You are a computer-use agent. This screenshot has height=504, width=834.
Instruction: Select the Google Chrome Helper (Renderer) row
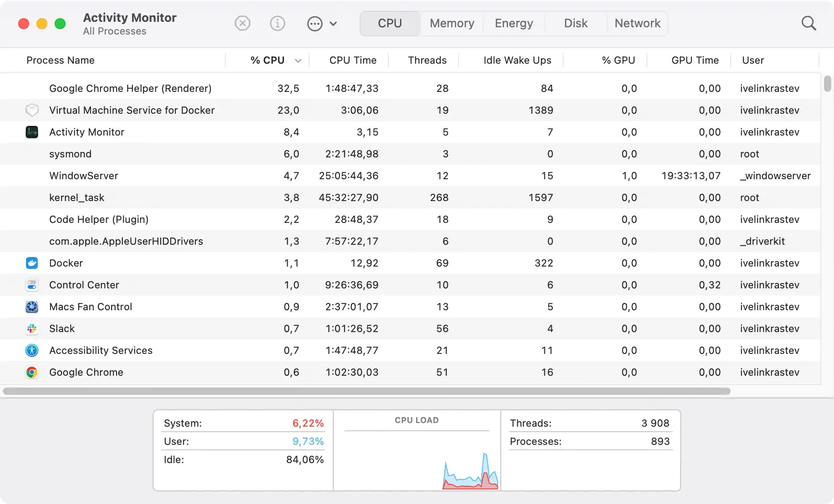(410, 88)
